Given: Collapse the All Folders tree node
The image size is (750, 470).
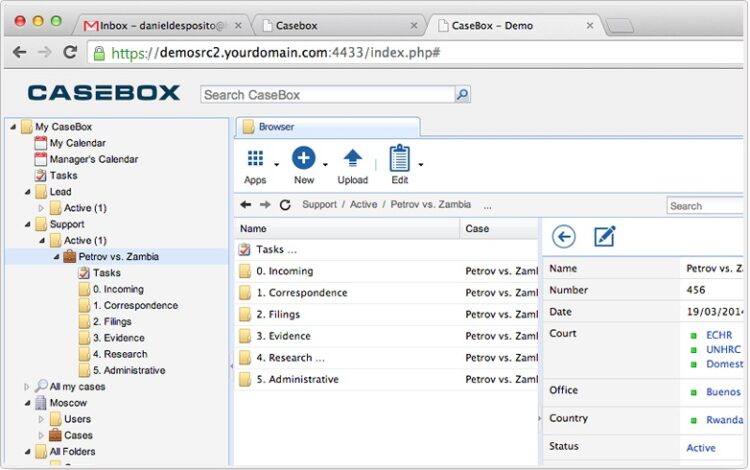Looking at the screenshot, I should click(27, 452).
